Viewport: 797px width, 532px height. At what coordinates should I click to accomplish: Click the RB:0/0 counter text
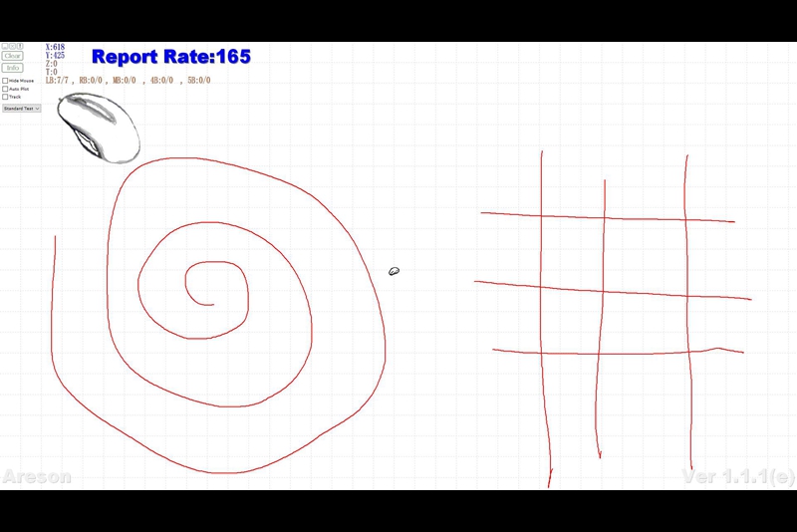coord(91,81)
